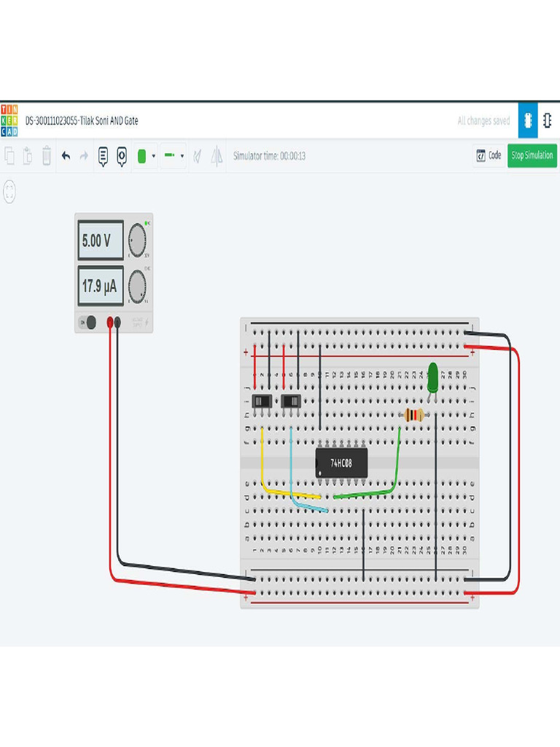Adjust the power supply voltage knob
Image resolution: width=560 pixels, height=747 pixels.
pos(137,239)
